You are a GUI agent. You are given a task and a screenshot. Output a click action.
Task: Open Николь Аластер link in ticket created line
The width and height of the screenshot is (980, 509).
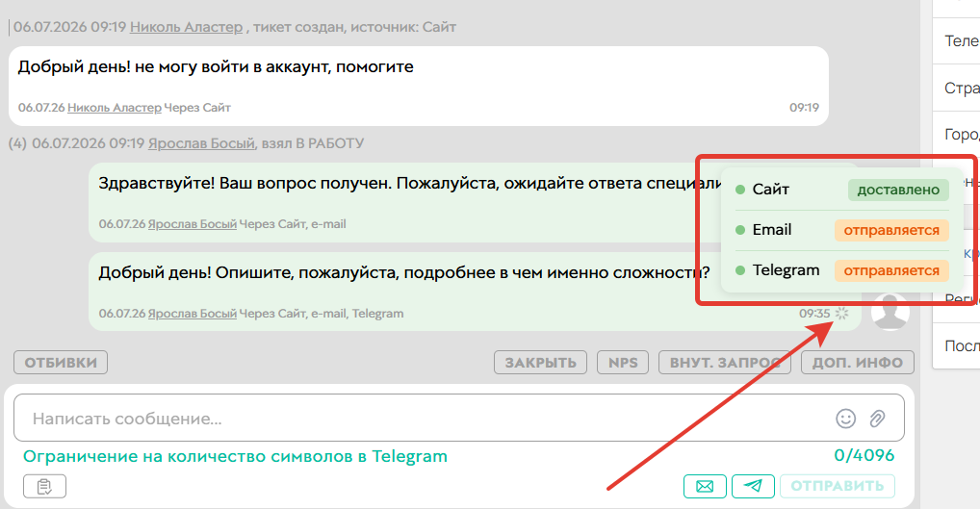(186, 27)
